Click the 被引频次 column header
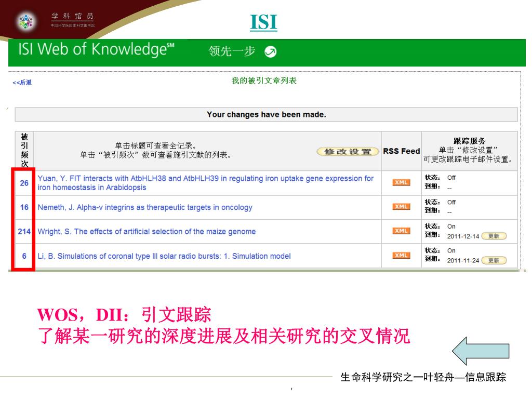 point(24,151)
